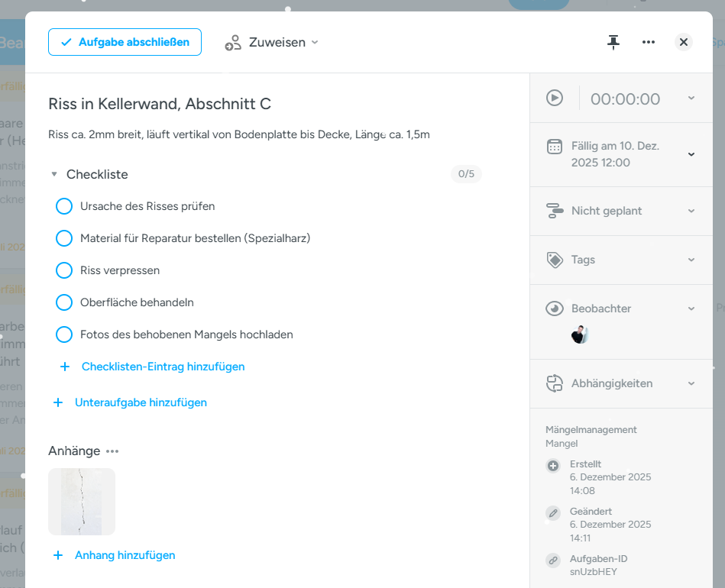Click the 'Aufgabe abschließen' button
The height and width of the screenshot is (588, 725).
point(125,42)
